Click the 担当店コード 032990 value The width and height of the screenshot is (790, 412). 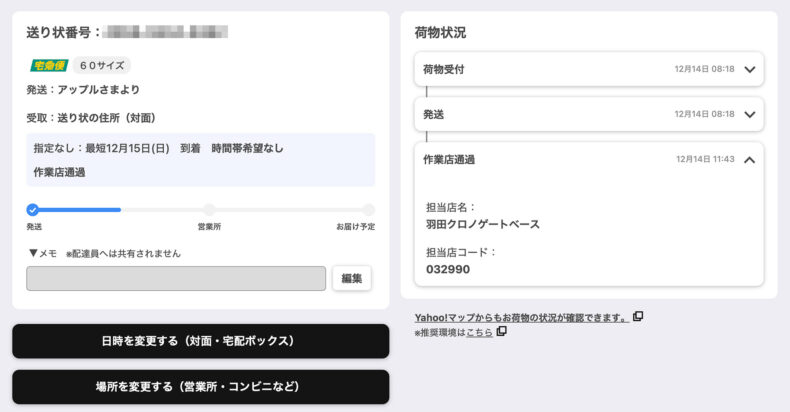click(447, 269)
